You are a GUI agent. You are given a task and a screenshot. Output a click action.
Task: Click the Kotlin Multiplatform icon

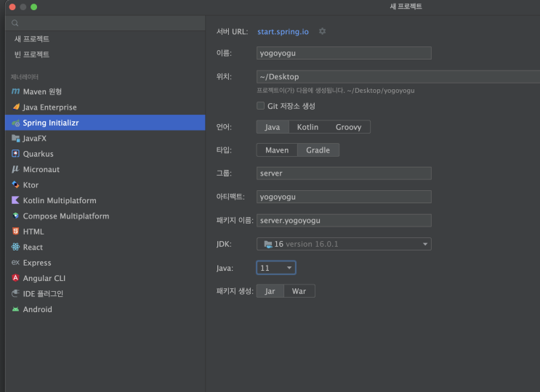click(x=15, y=200)
